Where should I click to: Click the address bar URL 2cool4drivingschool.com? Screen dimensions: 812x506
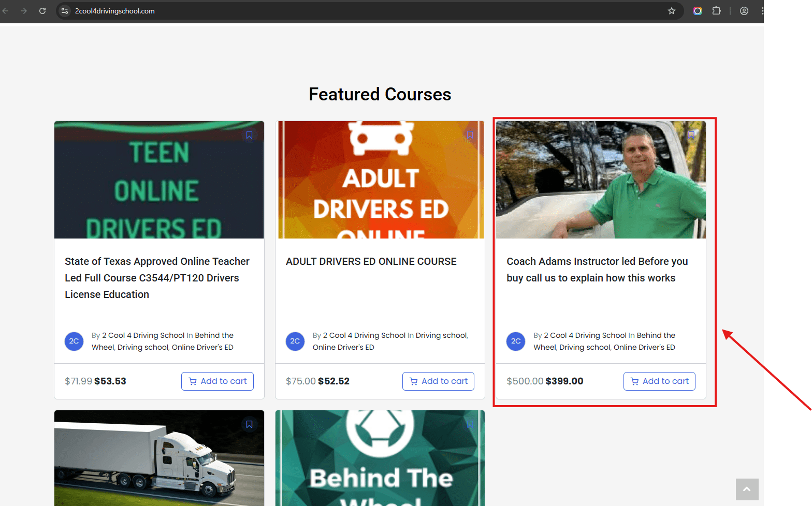tap(115, 11)
